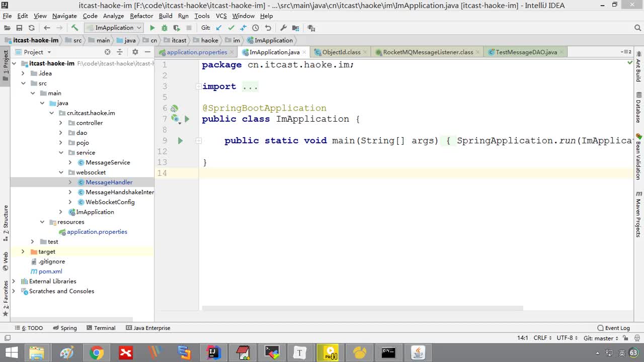Select application.properties under resources
644x362 pixels.
pyautogui.click(x=97, y=232)
